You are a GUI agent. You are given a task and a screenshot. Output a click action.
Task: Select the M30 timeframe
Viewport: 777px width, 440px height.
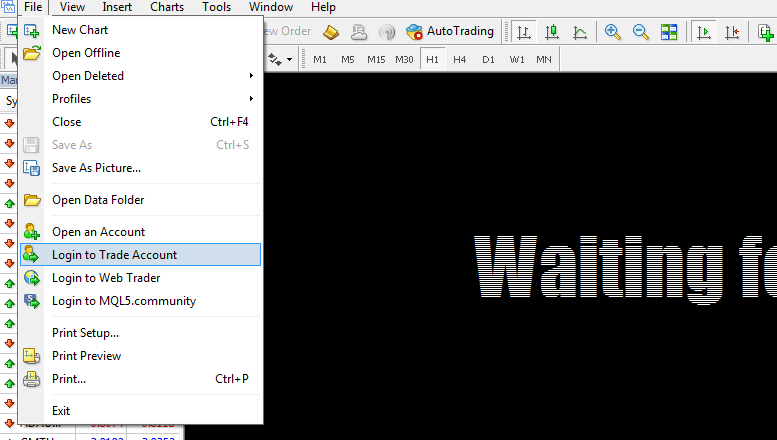point(404,59)
